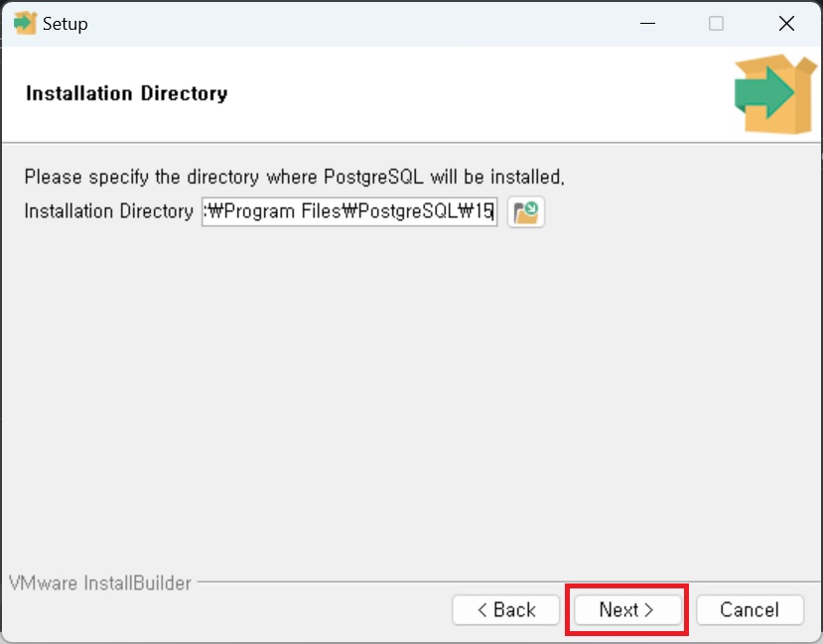Focus the Installation Directory path field
823x644 pixels.
point(349,212)
